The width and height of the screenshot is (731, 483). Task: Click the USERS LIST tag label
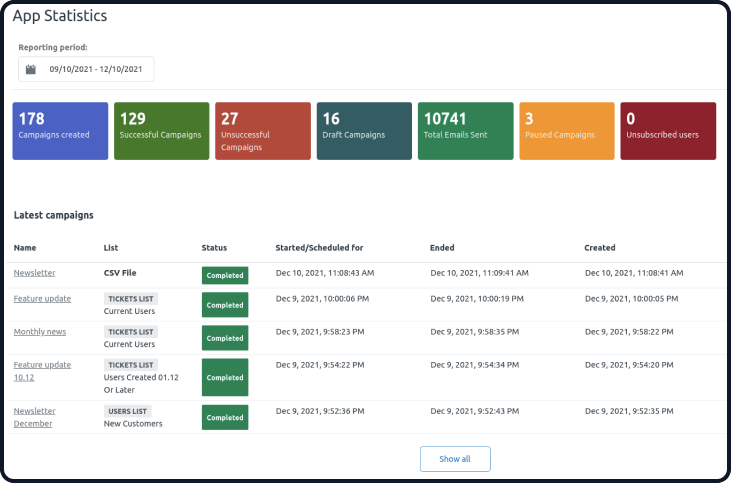(127, 411)
